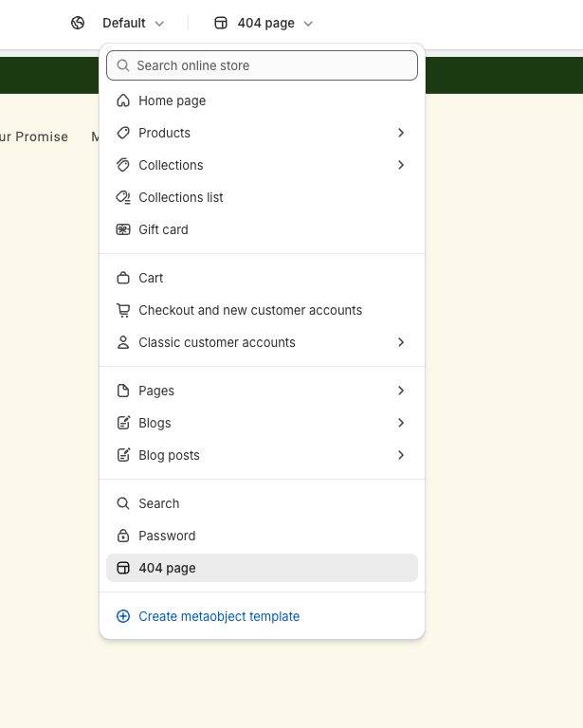Click Create metaobject template link
583x728 pixels.
click(x=218, y=616)
